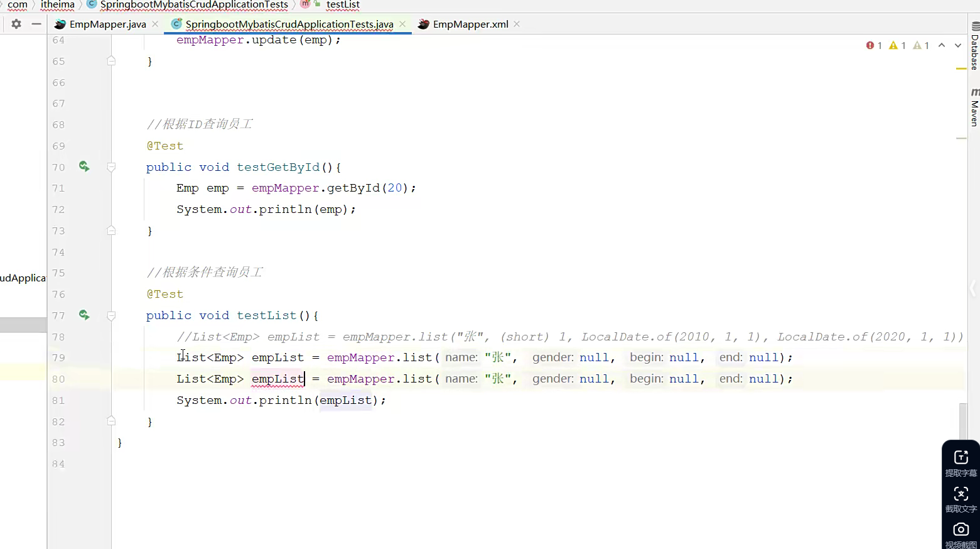Click the testGetById method name
This screenshot has width=980, height=549.
pyautogui.click(x=278, y=167)
